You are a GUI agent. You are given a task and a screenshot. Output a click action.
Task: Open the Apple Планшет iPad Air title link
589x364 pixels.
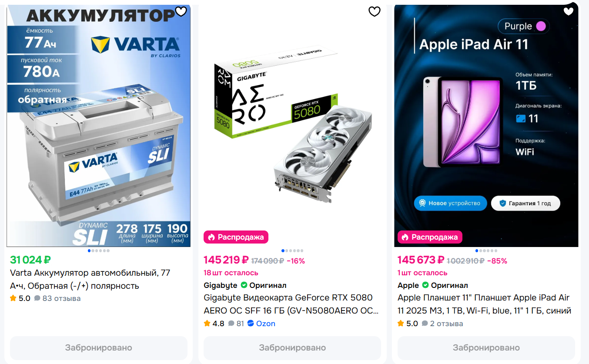[484, 304]
